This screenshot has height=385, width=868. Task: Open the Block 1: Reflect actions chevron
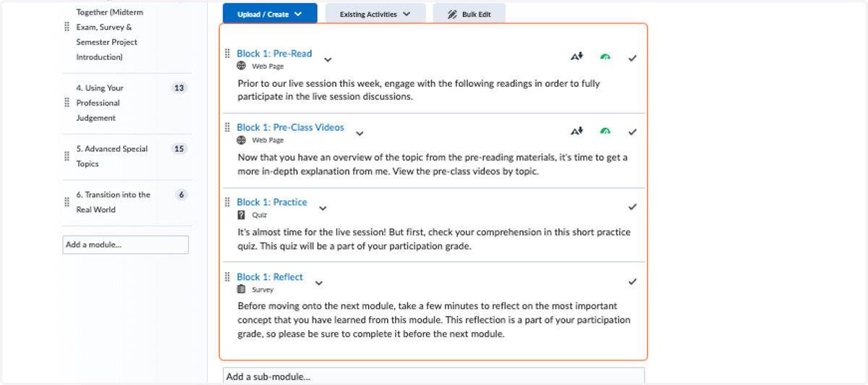[319, 283]
